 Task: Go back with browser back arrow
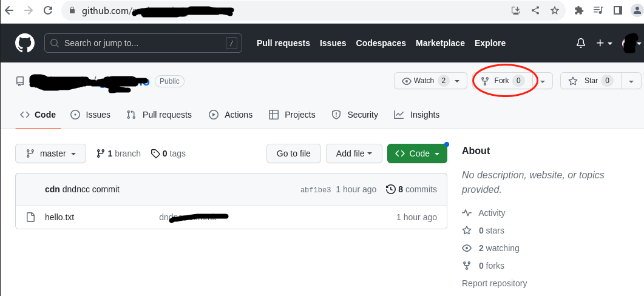9,10
